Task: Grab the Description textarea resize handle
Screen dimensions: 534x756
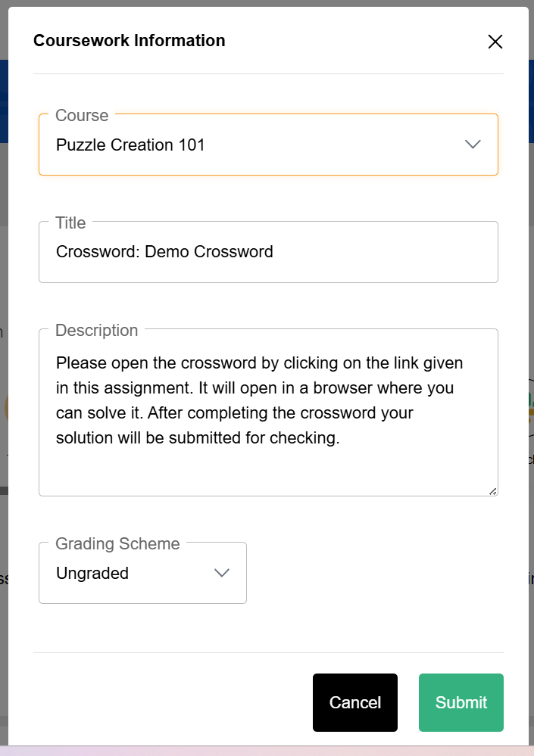Action: pyautogui.click(x=492, y=491)
